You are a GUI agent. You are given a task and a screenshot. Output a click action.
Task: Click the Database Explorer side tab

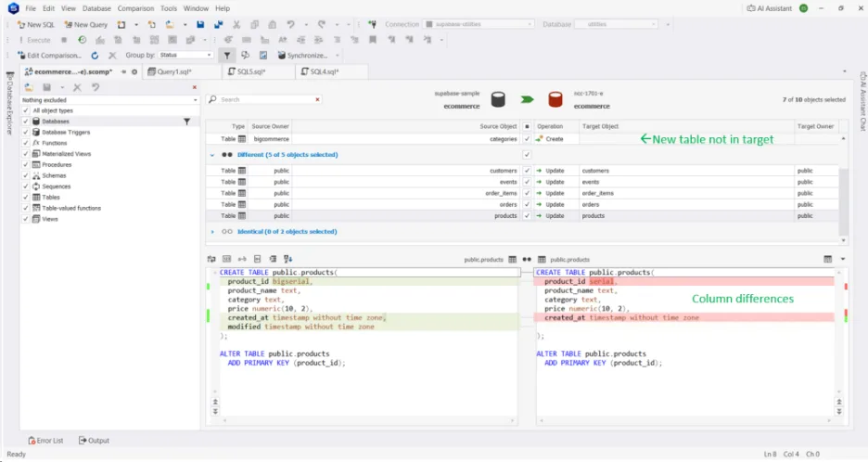pyautogui.click(x=9, y=104)
